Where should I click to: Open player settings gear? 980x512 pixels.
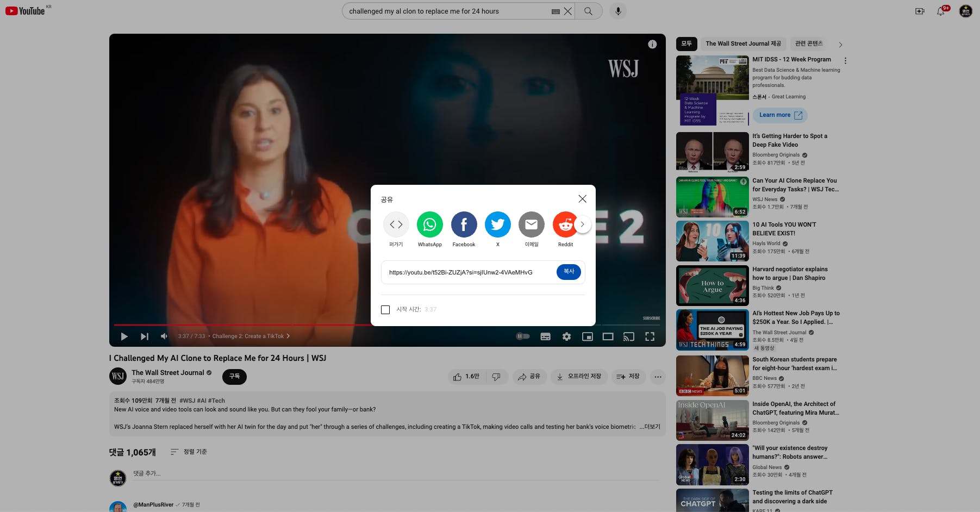coord(566,336)
